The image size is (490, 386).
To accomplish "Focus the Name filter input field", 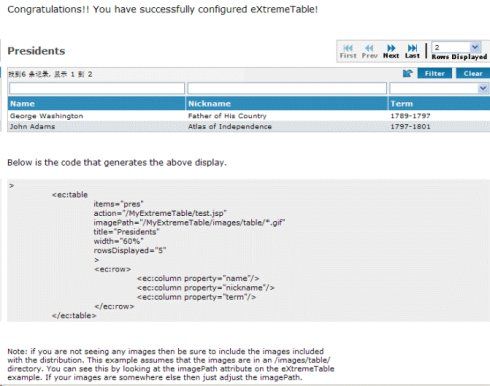I will [97, 88].
